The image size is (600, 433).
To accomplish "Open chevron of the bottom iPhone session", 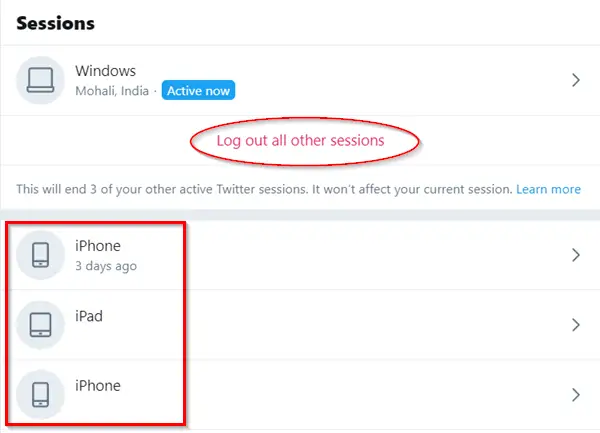I will tap(575, 394).
